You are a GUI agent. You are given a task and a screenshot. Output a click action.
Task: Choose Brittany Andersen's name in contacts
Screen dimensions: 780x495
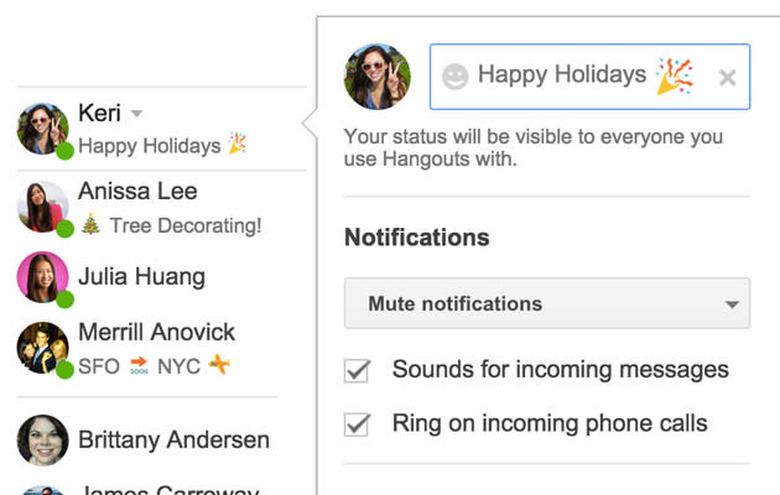click(x=173, y=440)
